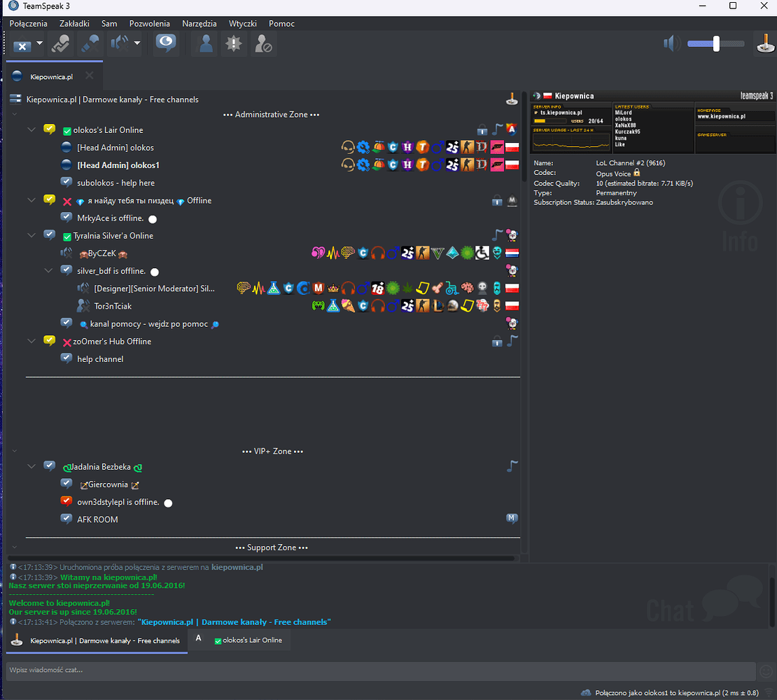Open the chat bubble toolbar icon

(x=164, y=43)
